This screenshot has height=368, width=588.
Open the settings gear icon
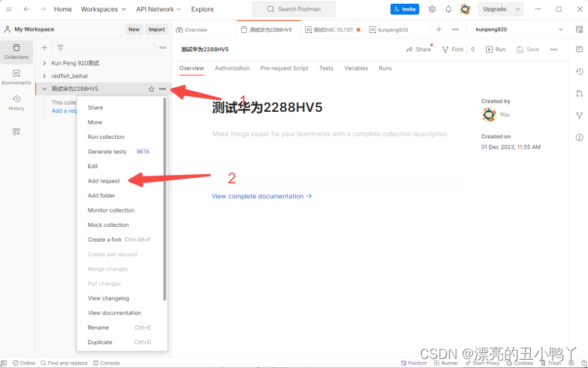pyautogui.click(x=432, y=9)
